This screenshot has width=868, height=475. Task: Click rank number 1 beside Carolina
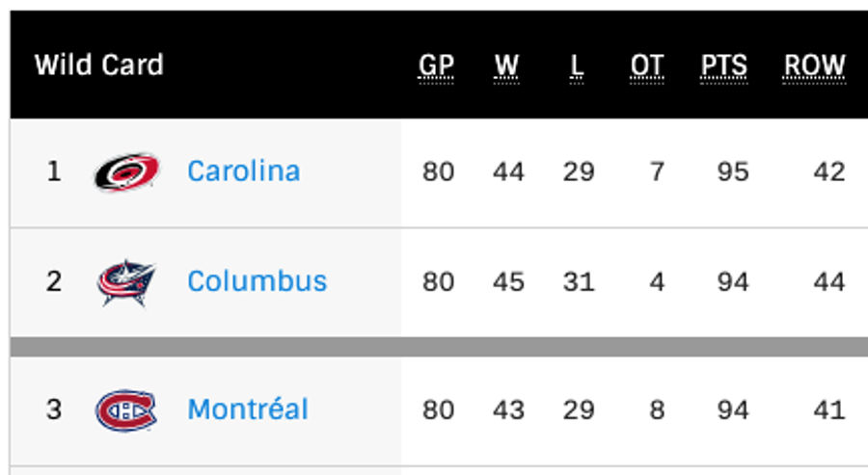coord(54,172)
